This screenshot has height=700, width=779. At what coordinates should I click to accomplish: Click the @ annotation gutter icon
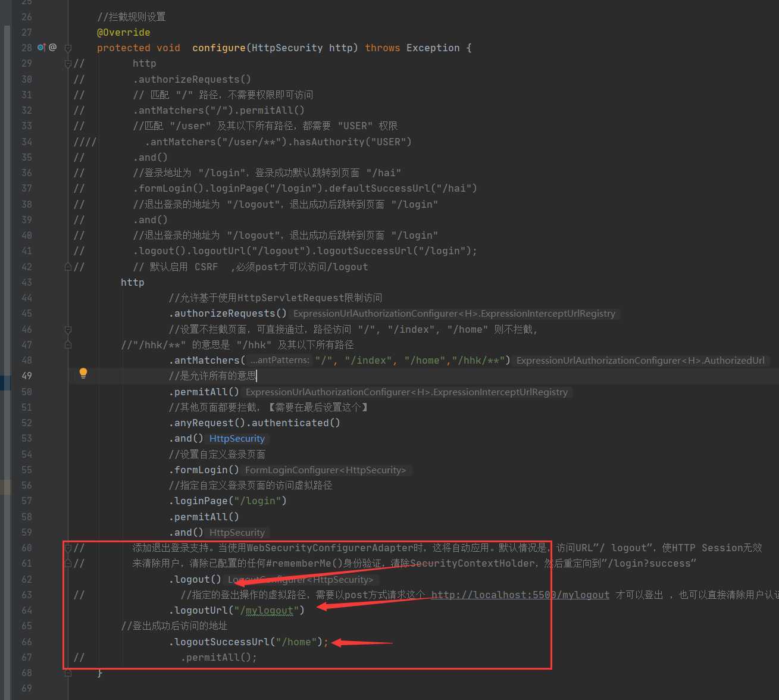[x=52, y=47]
